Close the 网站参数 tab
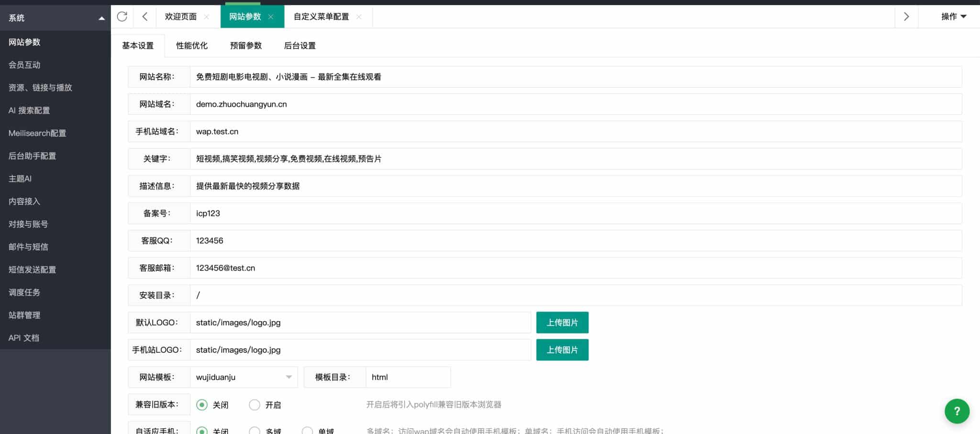Screen dimensions: 980x434 coord(271,17)
